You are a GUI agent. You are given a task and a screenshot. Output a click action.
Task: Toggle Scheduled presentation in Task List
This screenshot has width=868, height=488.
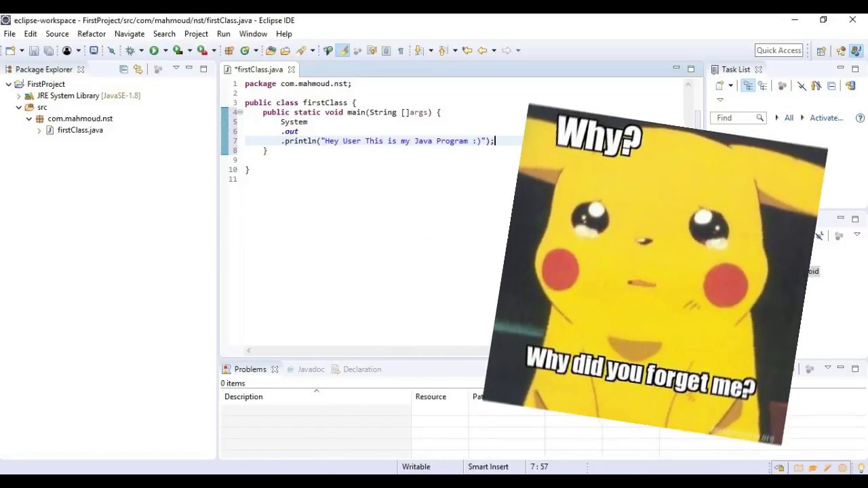(x=763, y=85)
